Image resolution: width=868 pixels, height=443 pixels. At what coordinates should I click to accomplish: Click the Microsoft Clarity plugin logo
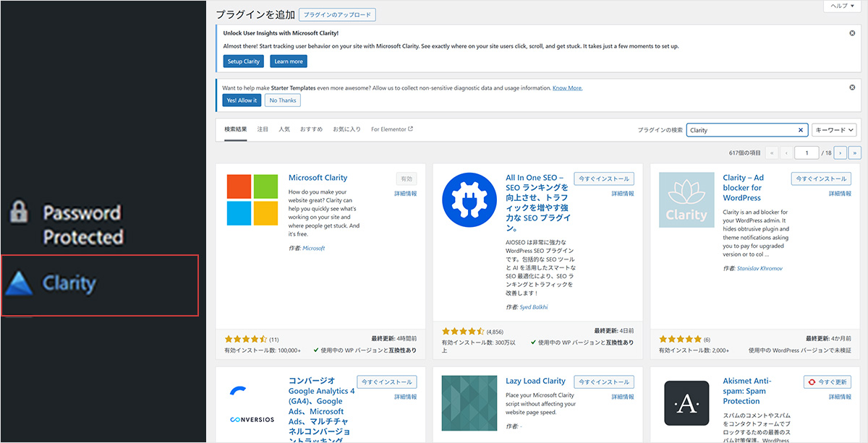(x=252, y=199)
